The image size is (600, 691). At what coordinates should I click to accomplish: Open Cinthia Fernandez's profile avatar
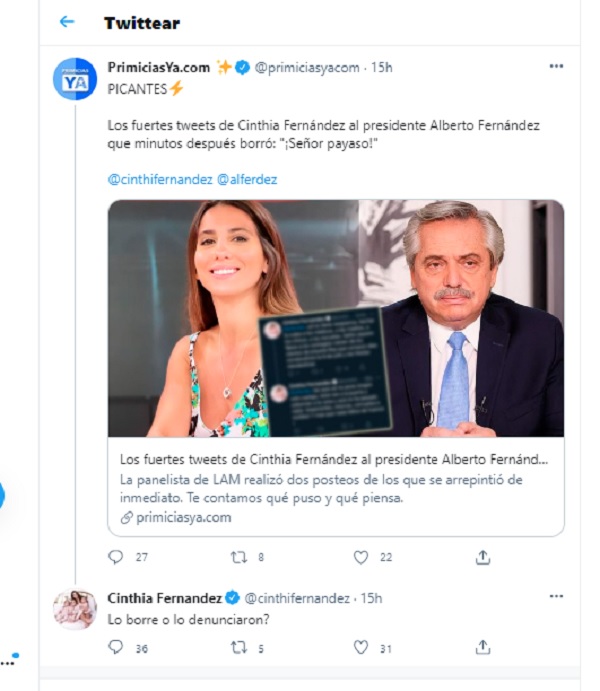[74, 610]
